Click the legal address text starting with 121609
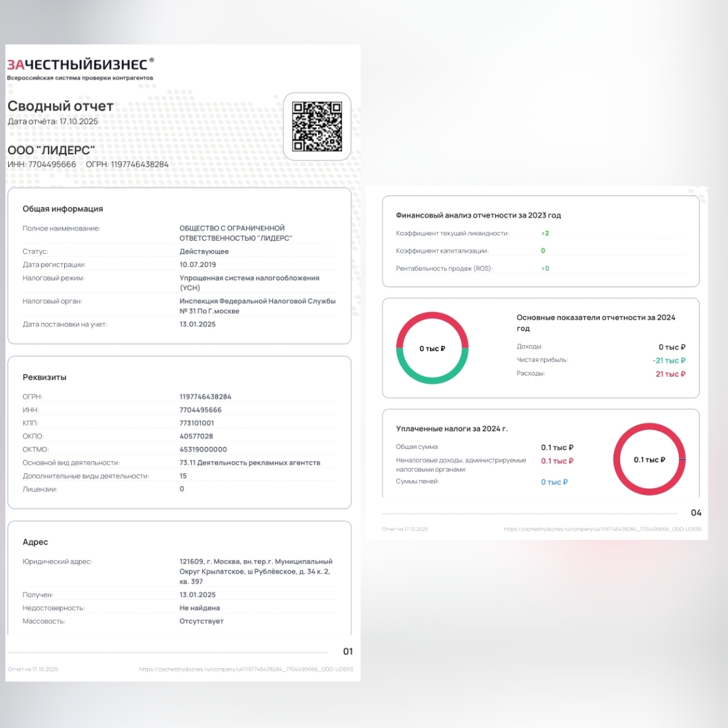The height and width of the screenshot is (728, 728). click(255, 571)
